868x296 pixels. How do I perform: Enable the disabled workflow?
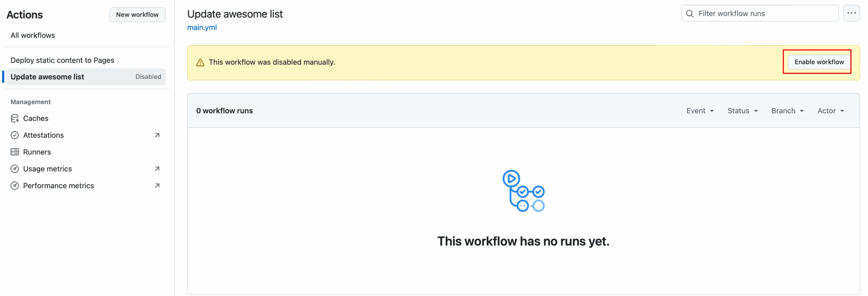point(819,62)
